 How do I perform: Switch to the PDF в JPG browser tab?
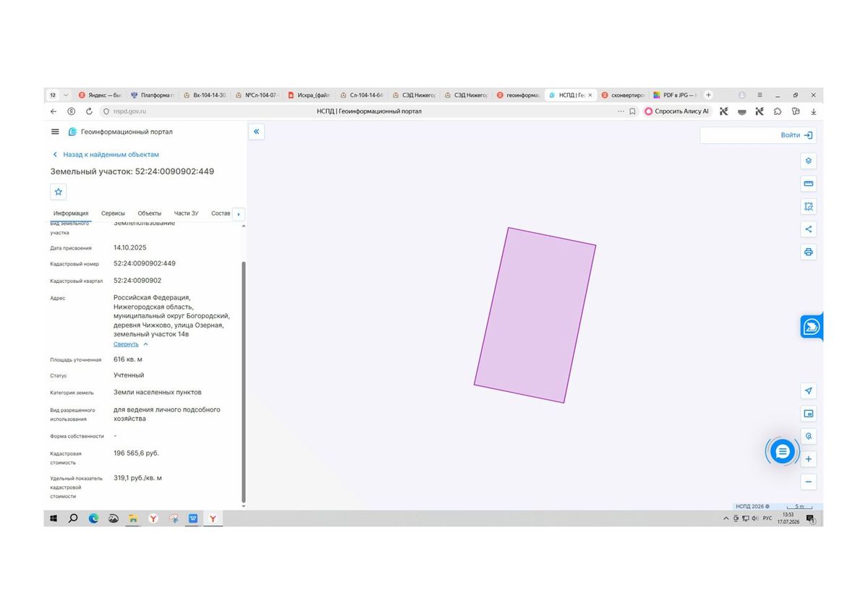click(674, 95)
